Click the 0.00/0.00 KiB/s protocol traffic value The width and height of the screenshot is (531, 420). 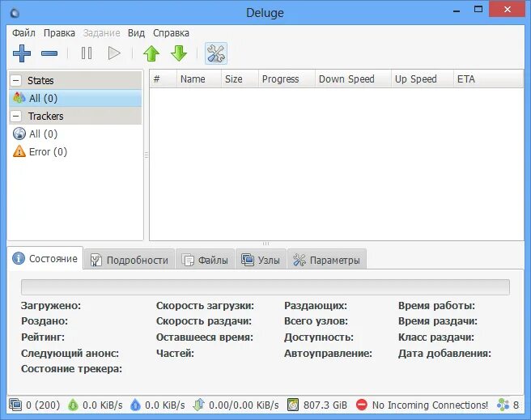click(x=244, y=405)
